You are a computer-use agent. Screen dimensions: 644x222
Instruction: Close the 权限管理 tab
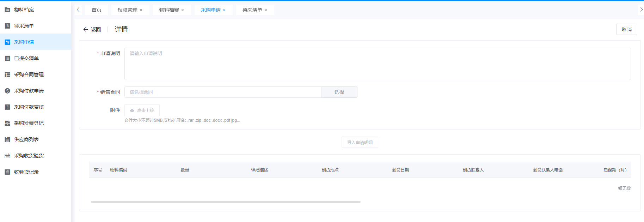click(141, 10)
